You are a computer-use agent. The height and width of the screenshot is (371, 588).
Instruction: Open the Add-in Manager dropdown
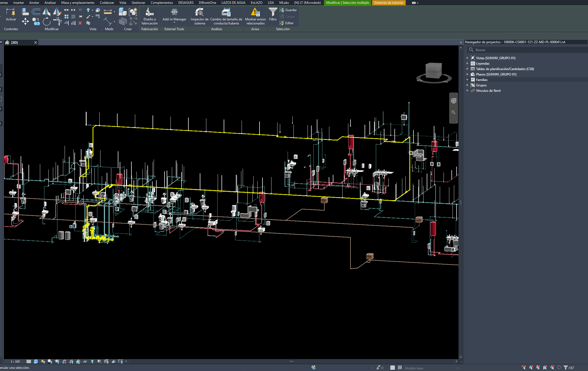[x=174, y=23]
